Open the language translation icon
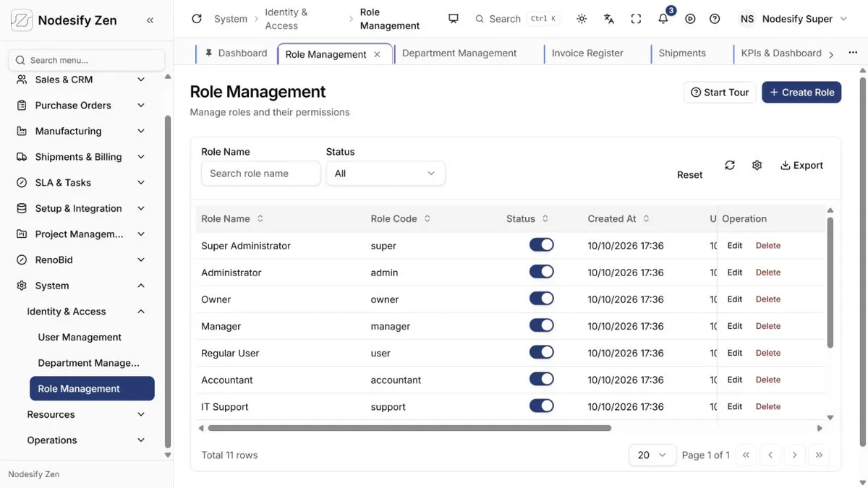The height and width of the screenshot is (488, 868). tap(609, 19)
